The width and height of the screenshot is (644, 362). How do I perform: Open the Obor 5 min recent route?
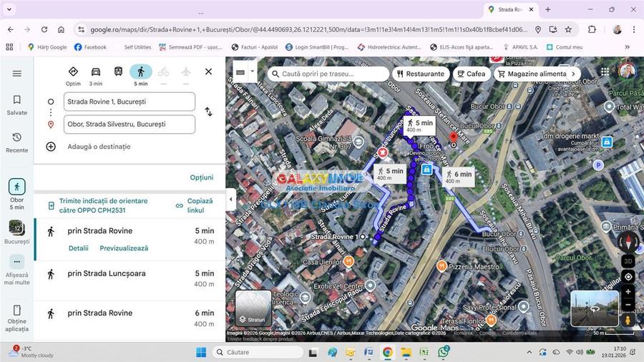[x=17, y=194]
